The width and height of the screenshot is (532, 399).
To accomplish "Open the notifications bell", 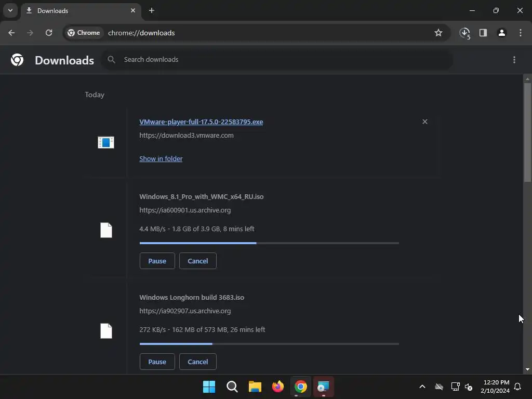I will pyautogui.click(x=518, y=387).
